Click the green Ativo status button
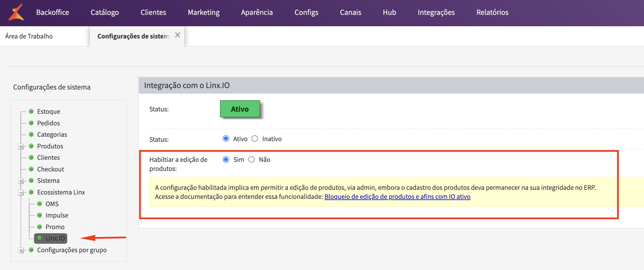The height and width of the screenshot is (270, 644). 240,109
